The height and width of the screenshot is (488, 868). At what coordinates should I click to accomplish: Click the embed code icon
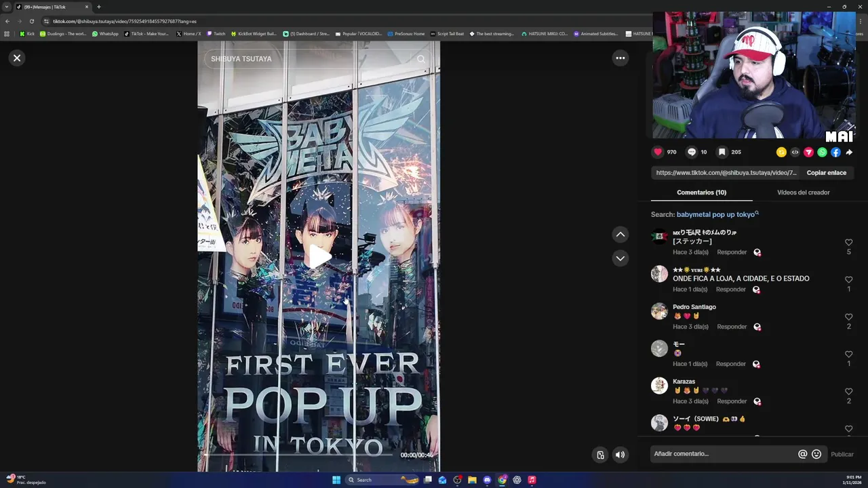pos(795,152)
